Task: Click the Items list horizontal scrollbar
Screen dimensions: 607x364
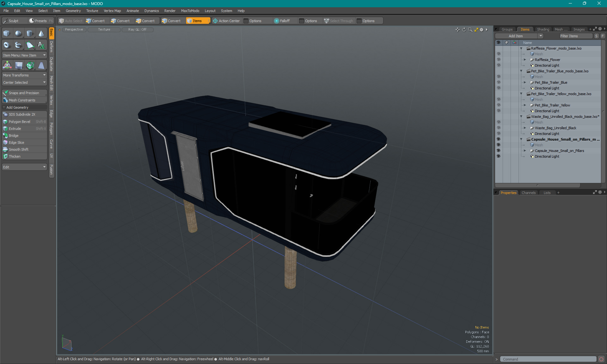Action: (x=537, y=185)
